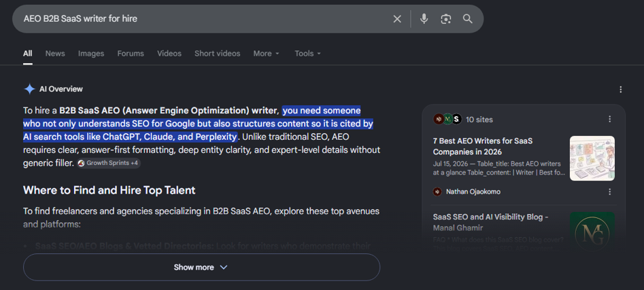This screenshot has height=290, width=644.
Task: Open the AEO writers article illustration thumbnail
Action: click(592, 158)
